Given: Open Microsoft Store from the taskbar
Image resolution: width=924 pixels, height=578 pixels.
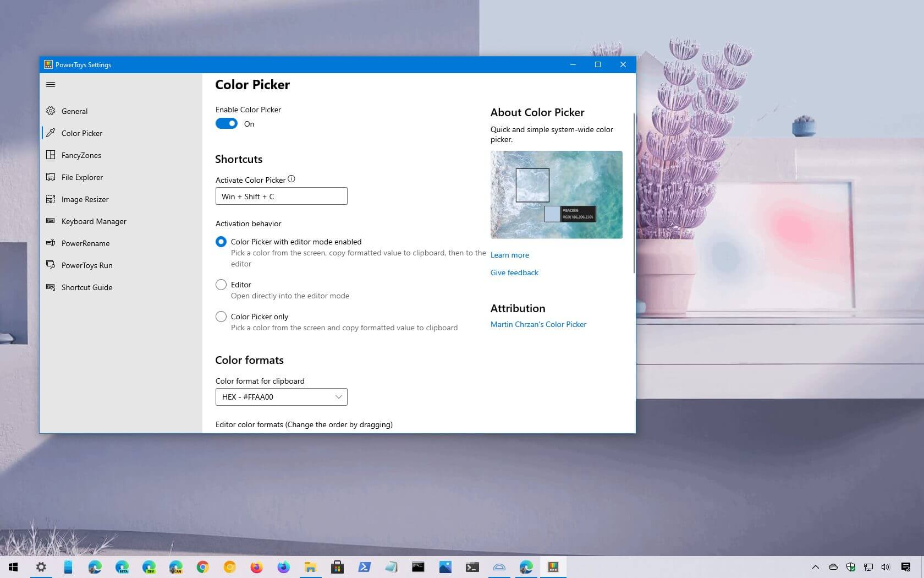Looking at the screenshot, I should 337,567.
